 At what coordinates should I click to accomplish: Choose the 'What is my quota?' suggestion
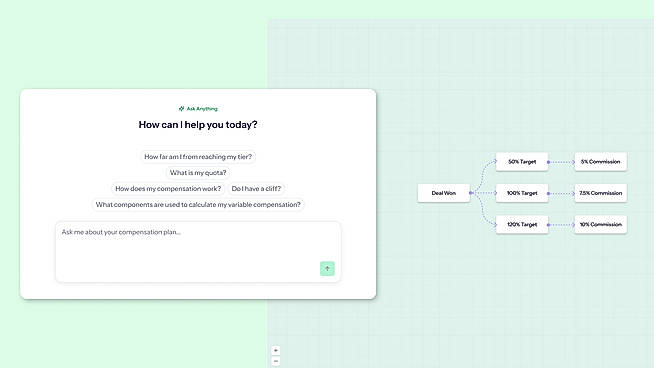click(198, 173)
